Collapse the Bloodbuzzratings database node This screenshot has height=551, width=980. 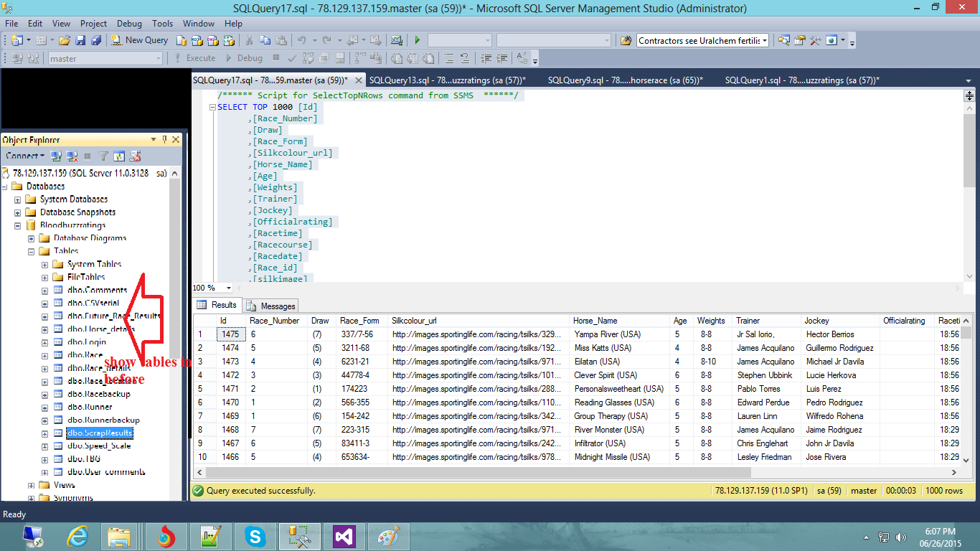click(x=18, y=225)
